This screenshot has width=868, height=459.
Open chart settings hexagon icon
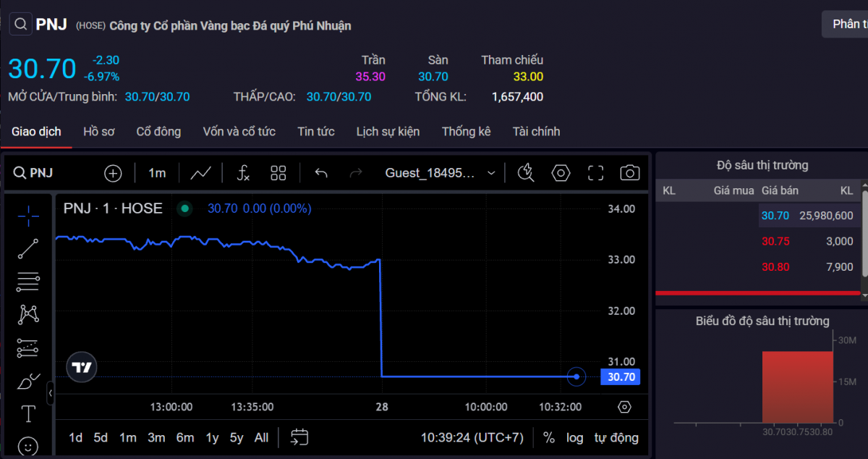coord(561,173)
